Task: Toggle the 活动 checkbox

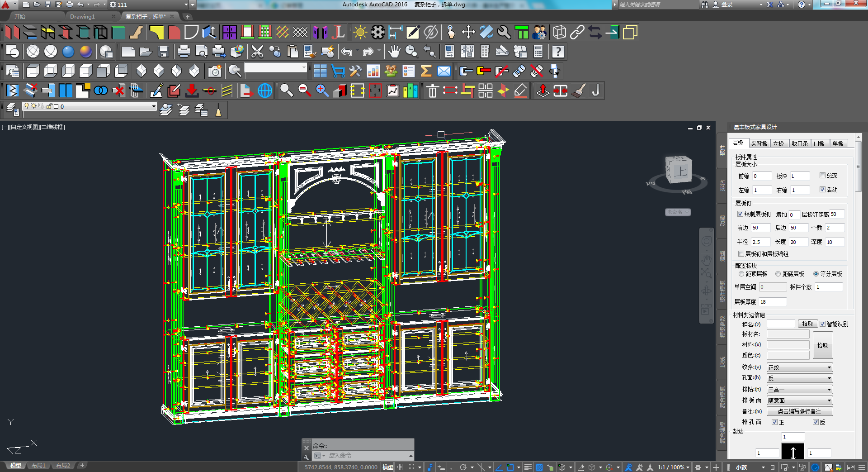Action: click(x=822, y=190)
